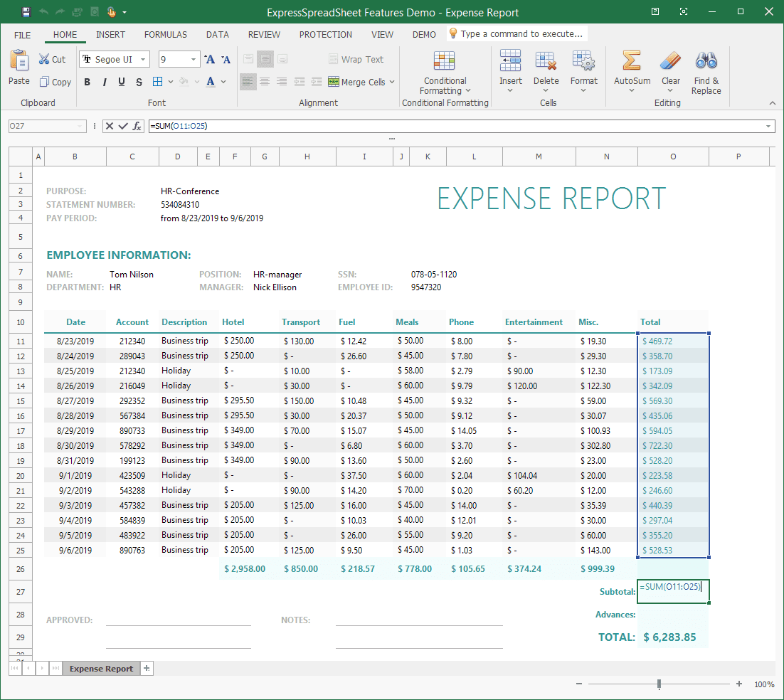Toggle Strikethrough formatting
Screen dimensions: 784x700
(139, 82)
